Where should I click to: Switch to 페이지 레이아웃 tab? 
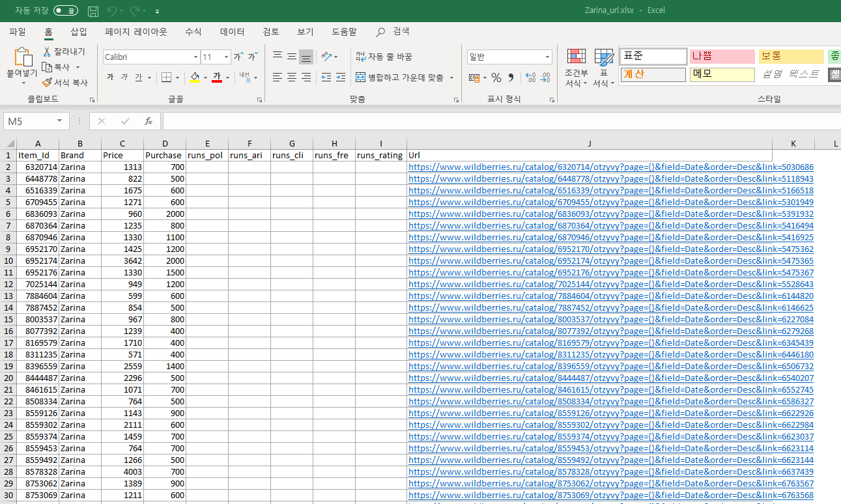point(135,32)
